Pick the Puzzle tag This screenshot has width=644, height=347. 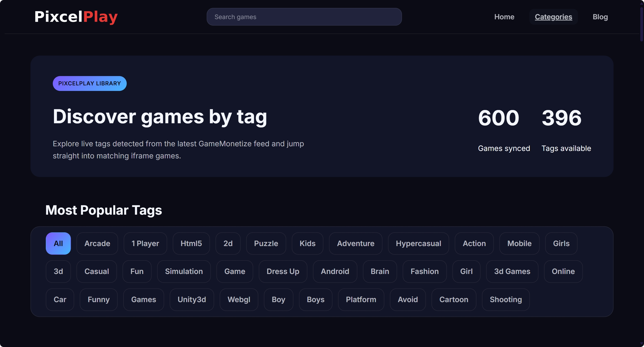click(x=266, y=243)
